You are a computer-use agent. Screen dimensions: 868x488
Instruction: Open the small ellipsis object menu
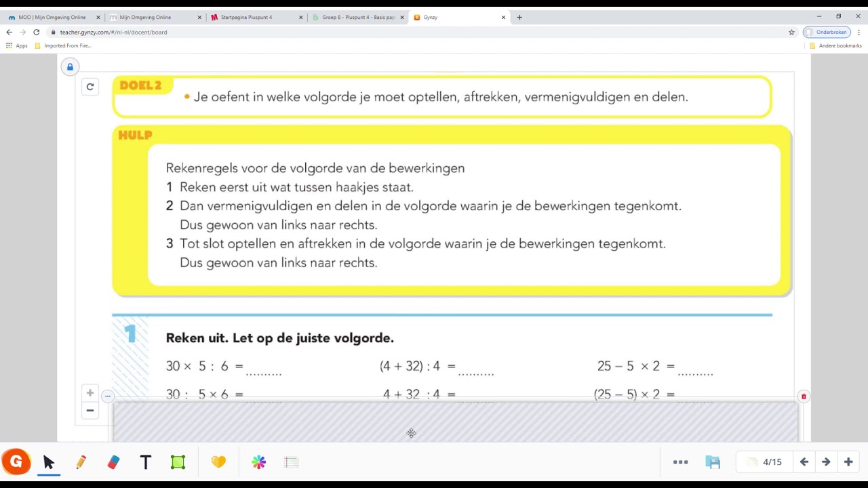(x=107, y=396)
